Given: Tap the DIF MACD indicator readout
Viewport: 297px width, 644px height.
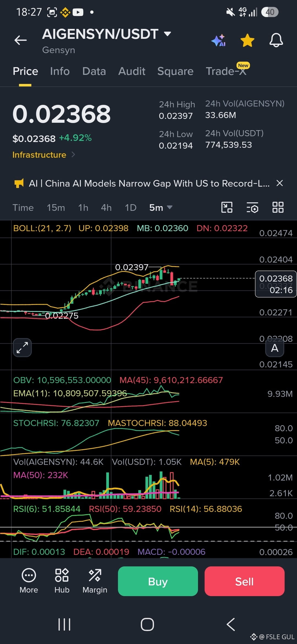Looking at the screenshot, I should point(39,552).
